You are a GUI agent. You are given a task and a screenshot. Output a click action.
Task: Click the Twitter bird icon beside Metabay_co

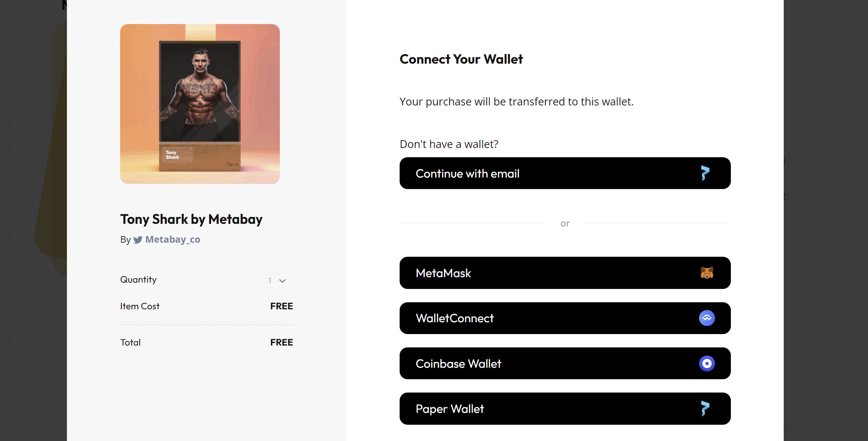coord(138,240)
